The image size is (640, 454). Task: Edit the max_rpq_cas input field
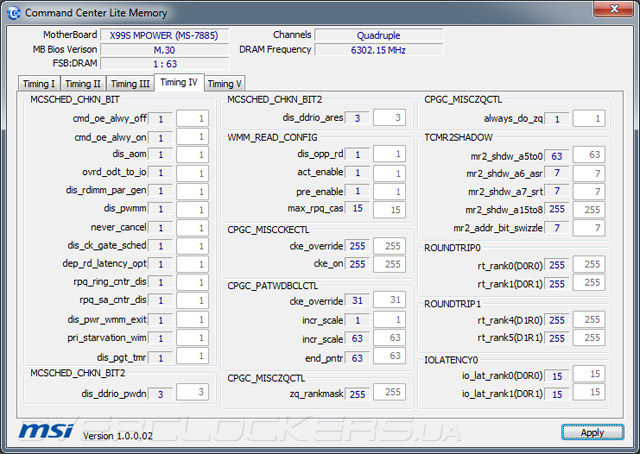(x=389, y=209)
